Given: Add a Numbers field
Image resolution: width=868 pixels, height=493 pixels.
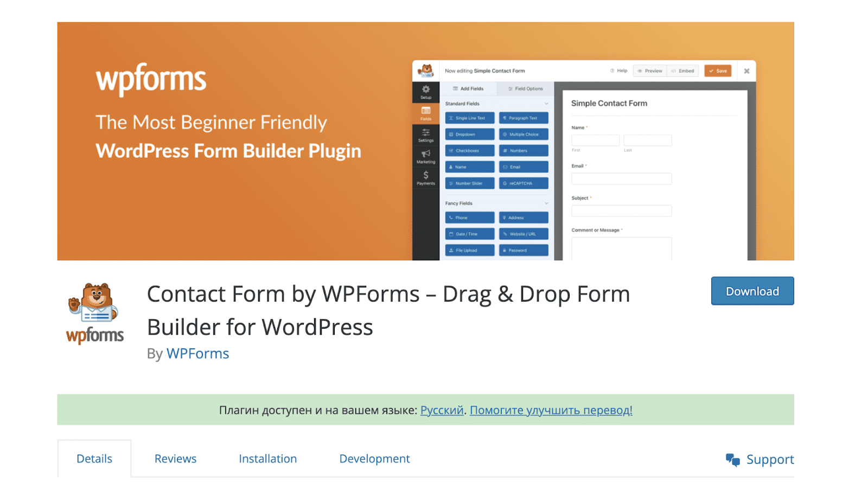Looking at the screenshot, I should tap(524, 151).
